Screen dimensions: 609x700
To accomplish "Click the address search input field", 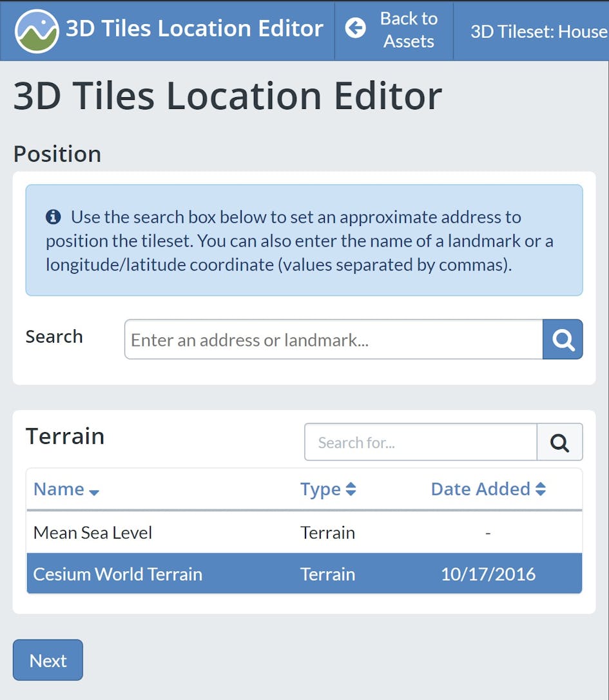I will [x=333, y=339].
